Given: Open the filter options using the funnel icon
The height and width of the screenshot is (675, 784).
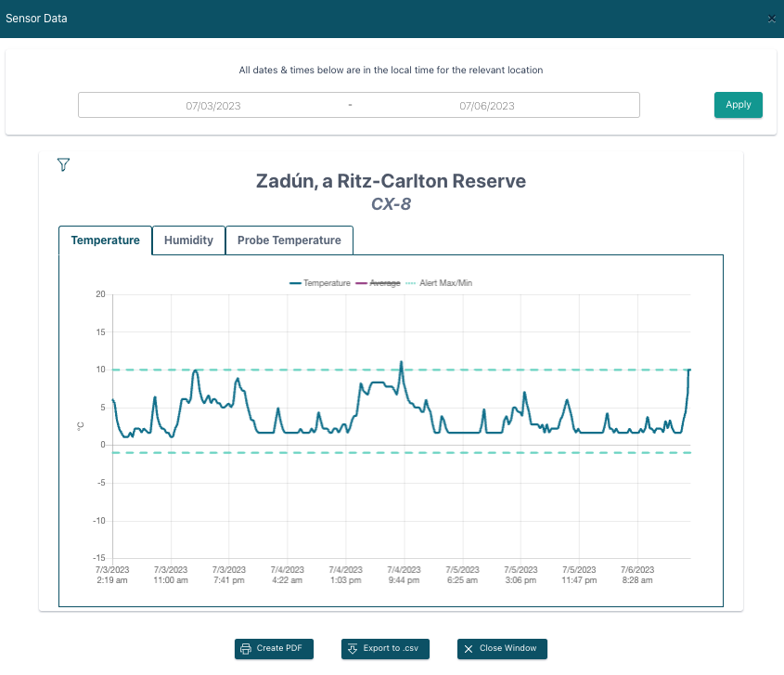Looking at the screenshot, I should (63, 164).
